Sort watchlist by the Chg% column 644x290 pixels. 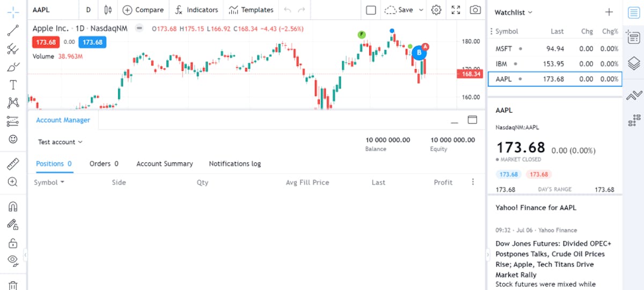tap(610, 32)
